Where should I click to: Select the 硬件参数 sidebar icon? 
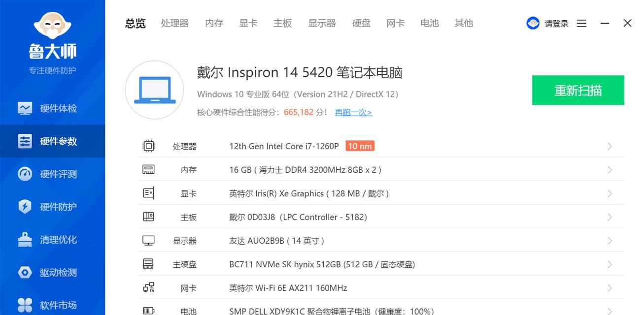click(x=25, y=141)
